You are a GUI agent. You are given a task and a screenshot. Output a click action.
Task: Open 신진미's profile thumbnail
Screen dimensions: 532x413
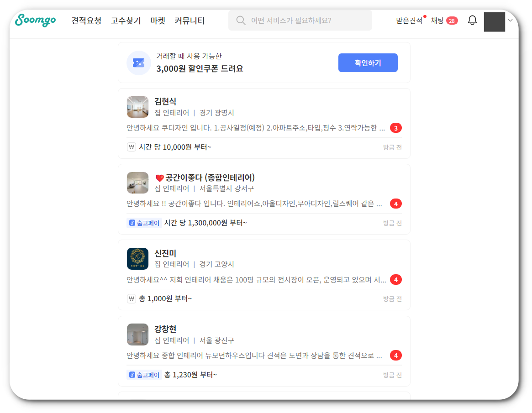(x=137, y=259)
